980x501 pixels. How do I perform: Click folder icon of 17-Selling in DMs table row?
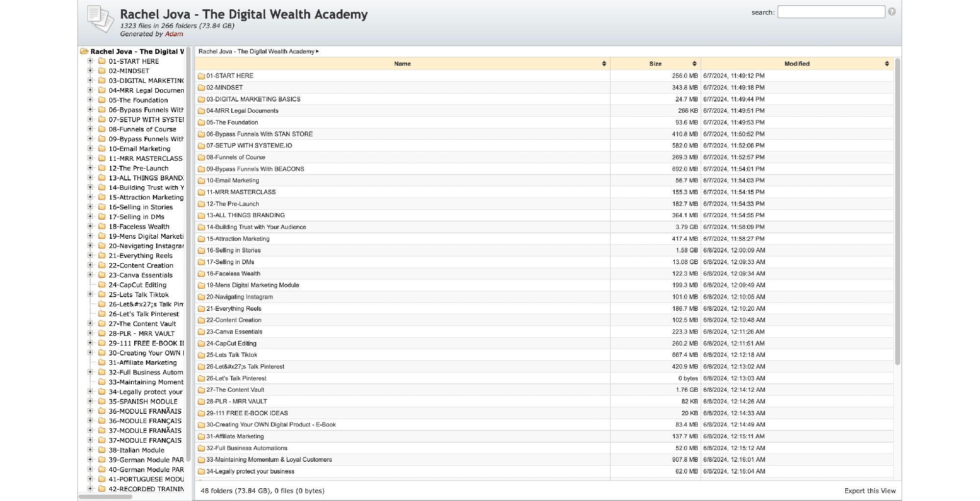[x=201, y=262]
